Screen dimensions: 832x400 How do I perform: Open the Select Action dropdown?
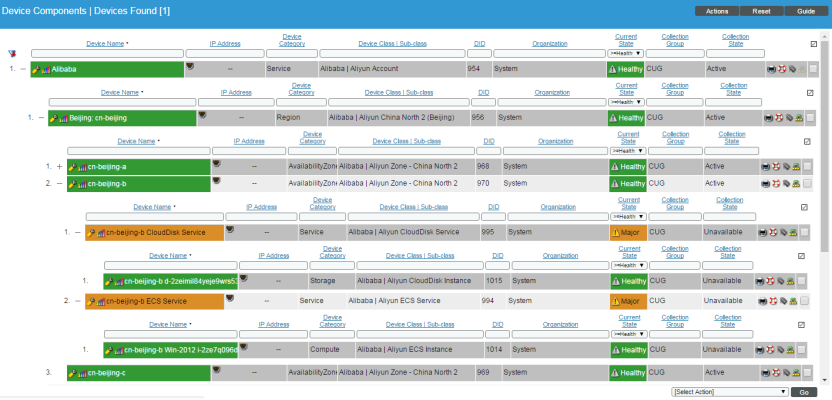729,392
